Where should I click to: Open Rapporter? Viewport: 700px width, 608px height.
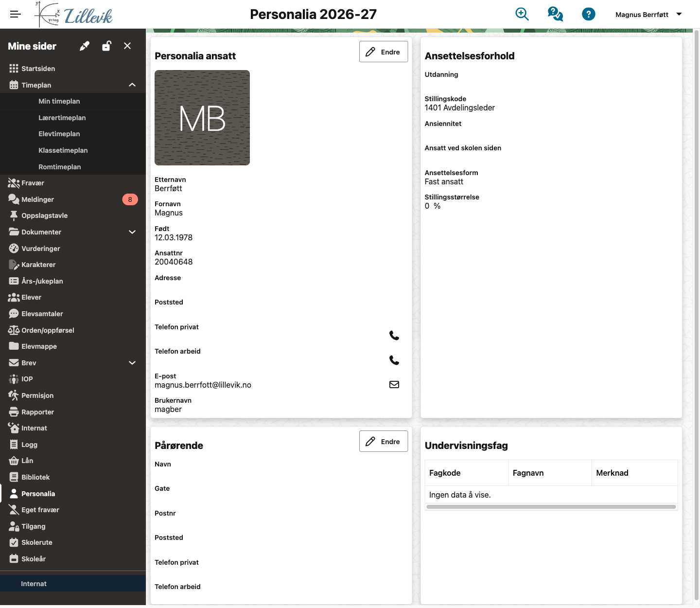click(73, 412)
